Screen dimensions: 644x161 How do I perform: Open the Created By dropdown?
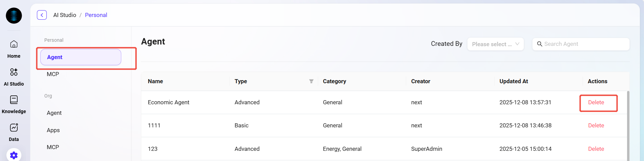(x=495, y=44)
